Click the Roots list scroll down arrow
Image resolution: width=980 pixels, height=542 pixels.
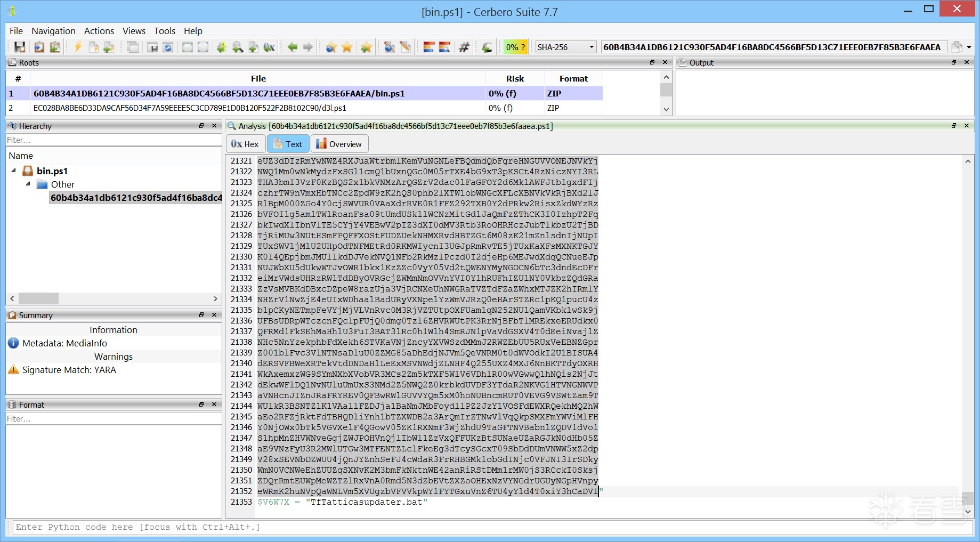point(666,109)
